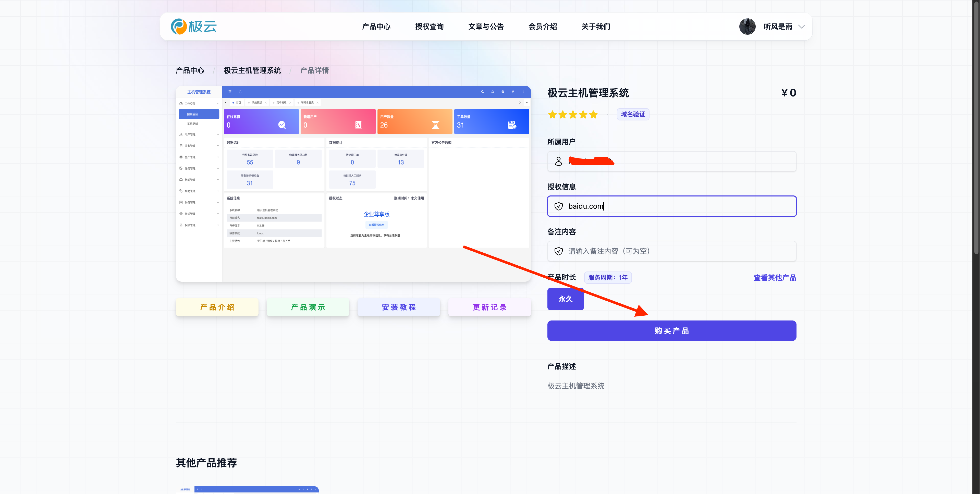Click the 域名验证 badge

[x=633, y=114]
